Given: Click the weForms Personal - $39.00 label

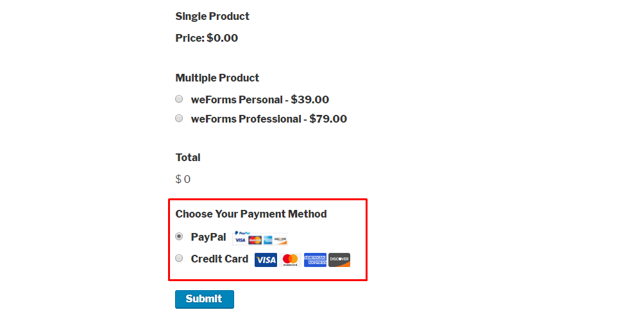Looking at the screenshot, I should tap(260, 99).
